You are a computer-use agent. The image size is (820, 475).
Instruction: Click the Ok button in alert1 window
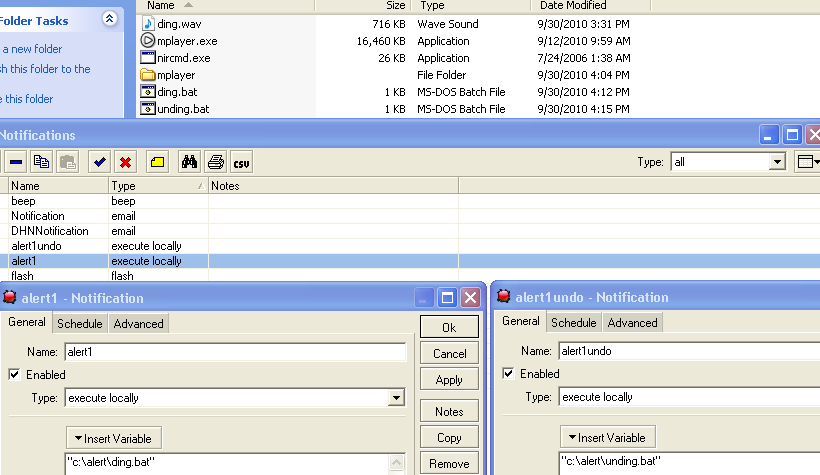pyautogui.click(x=449, y=327)
